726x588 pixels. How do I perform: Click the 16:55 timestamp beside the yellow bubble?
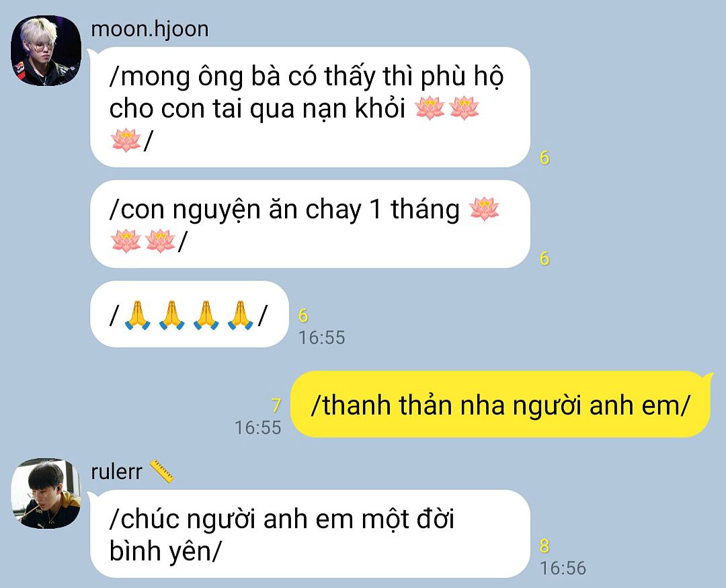258,427
